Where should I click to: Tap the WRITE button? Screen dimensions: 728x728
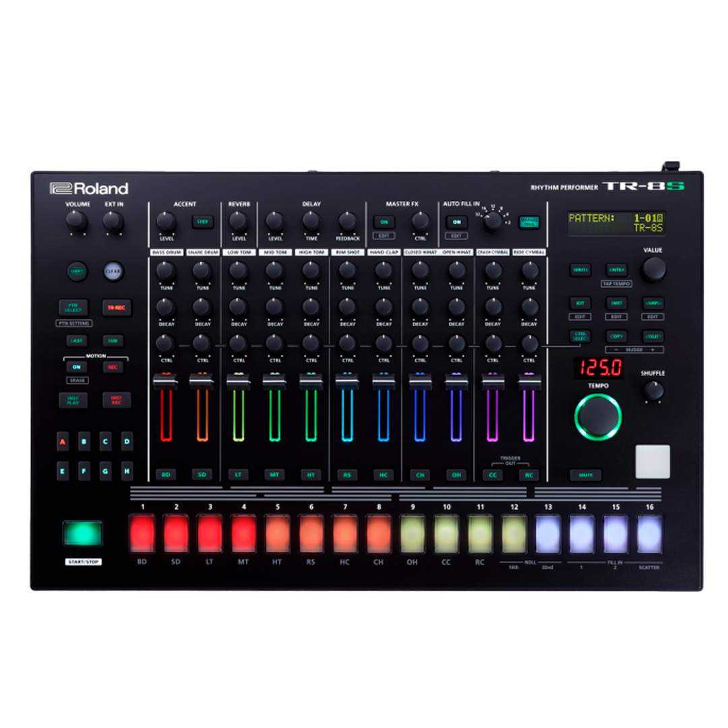[580, 270]
